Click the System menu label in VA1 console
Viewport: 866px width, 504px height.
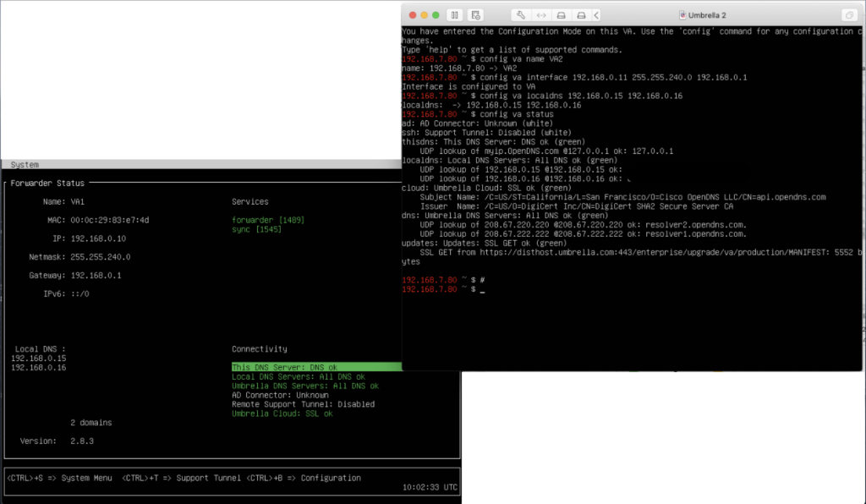click(25, 165)
